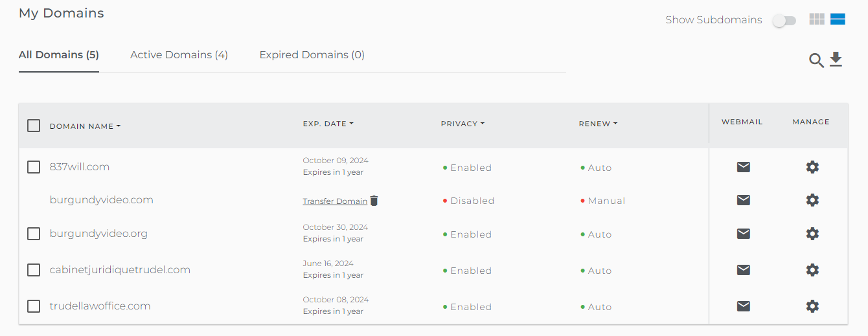Image resolution: width=868 pixels, height=336 pixels.
Task: Open the Privacy column filter
Action: click(483, 124)
